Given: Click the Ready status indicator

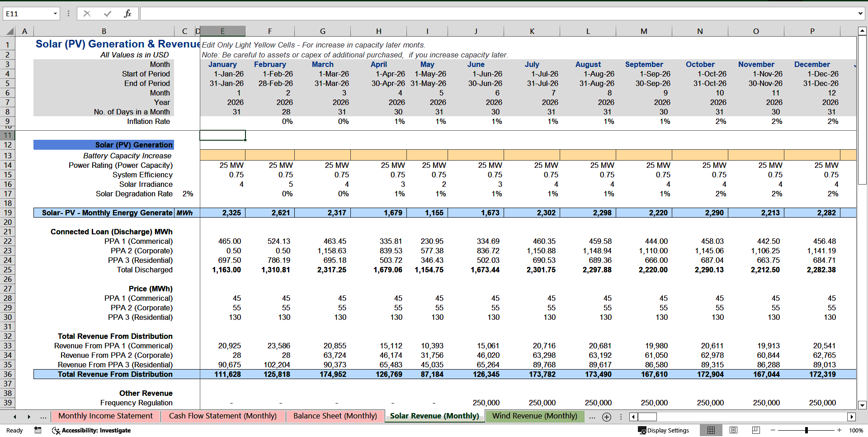Looking at the screenshot, I should pyautogui.click(x=14, y=430).
